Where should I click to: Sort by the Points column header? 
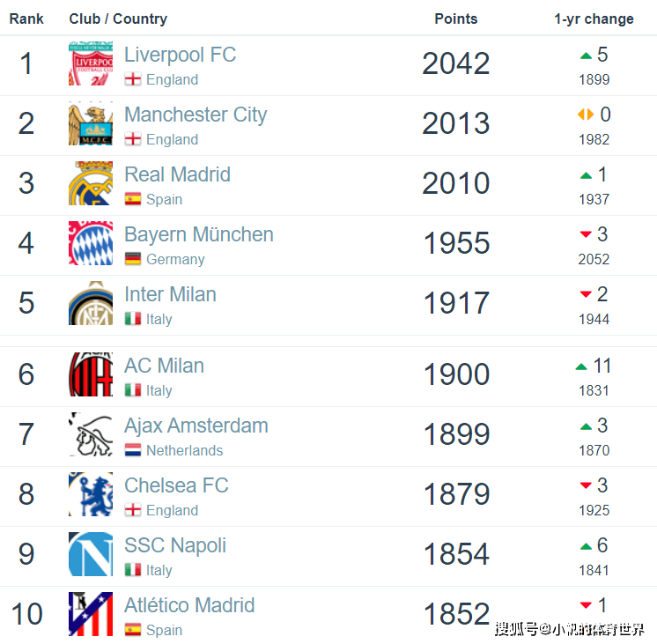tap(456, 19)
